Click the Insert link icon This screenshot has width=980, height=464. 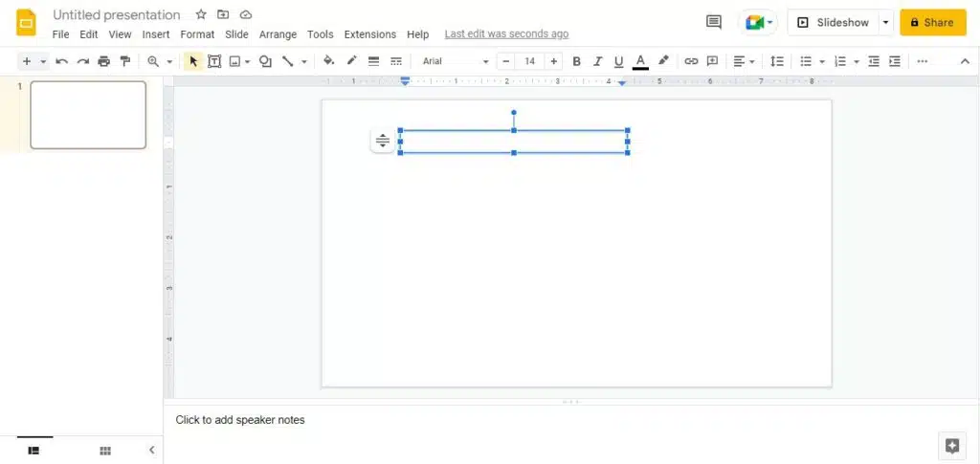[691, 61]
